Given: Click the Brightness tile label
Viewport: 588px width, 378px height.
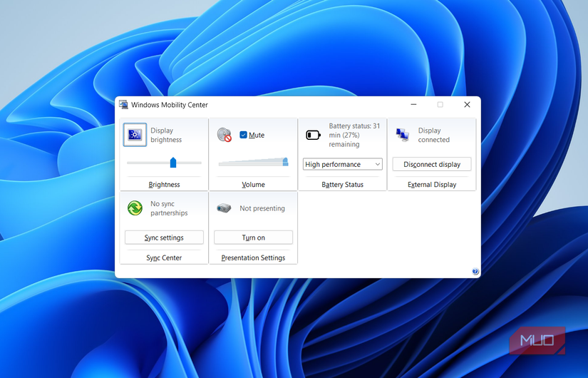Looking at the screenshot, I should coord(164,184).
